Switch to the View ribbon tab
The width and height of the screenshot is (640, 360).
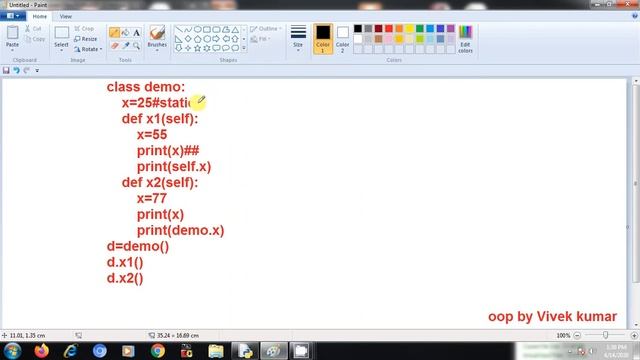[x=66, y=16]
